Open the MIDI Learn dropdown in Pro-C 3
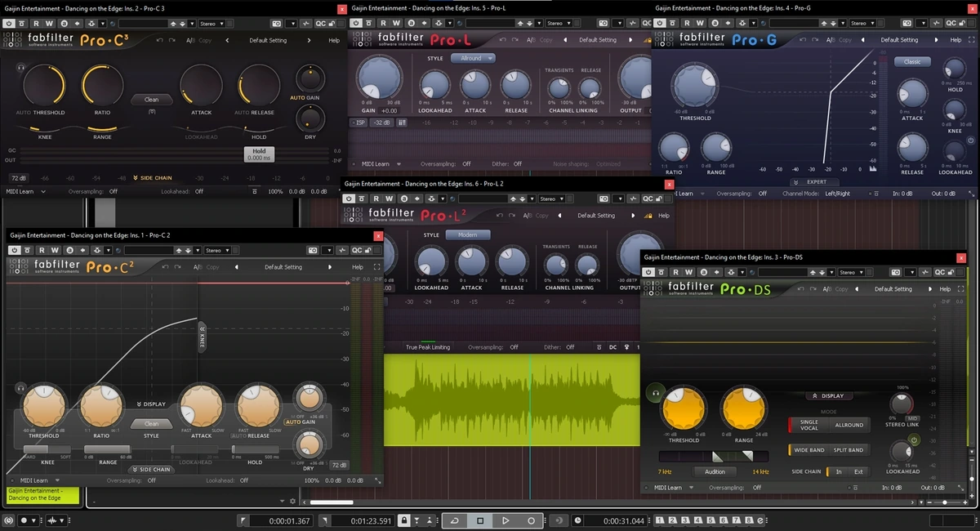 tap(26, 191)
